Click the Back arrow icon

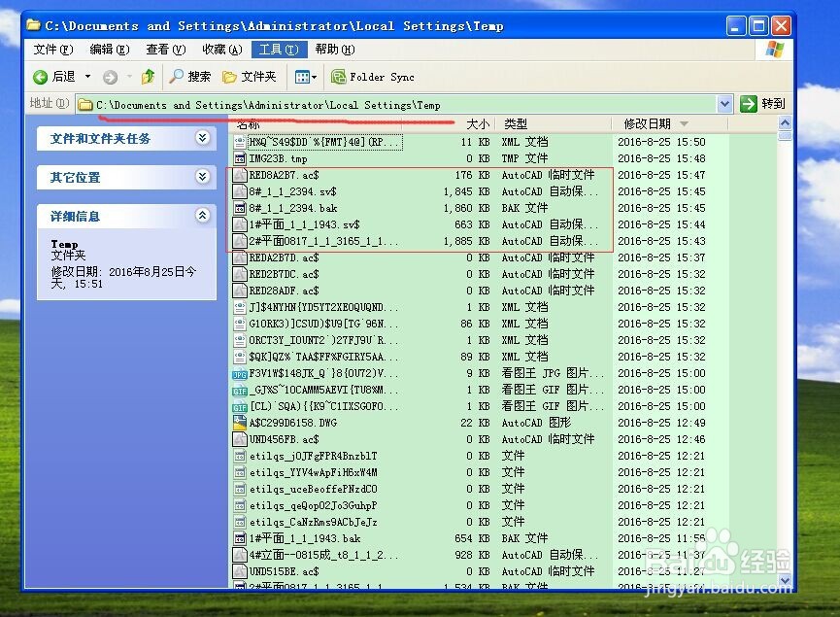tap(40, 77)
